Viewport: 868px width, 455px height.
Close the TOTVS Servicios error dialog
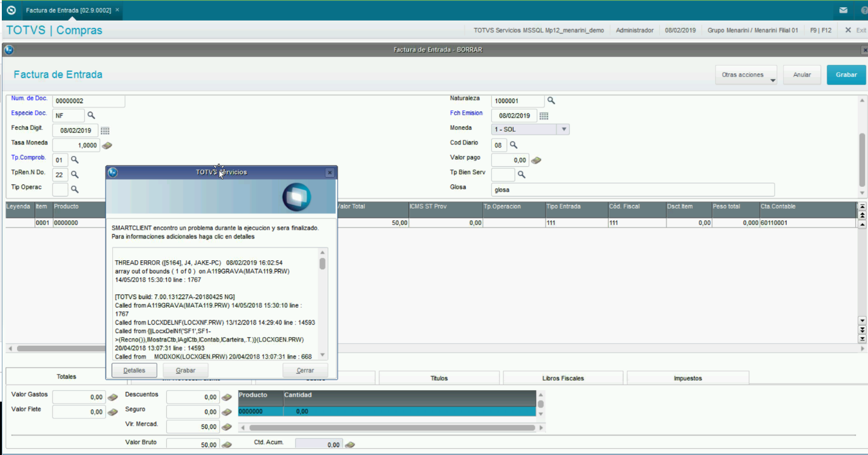click(x=330, y=173)
